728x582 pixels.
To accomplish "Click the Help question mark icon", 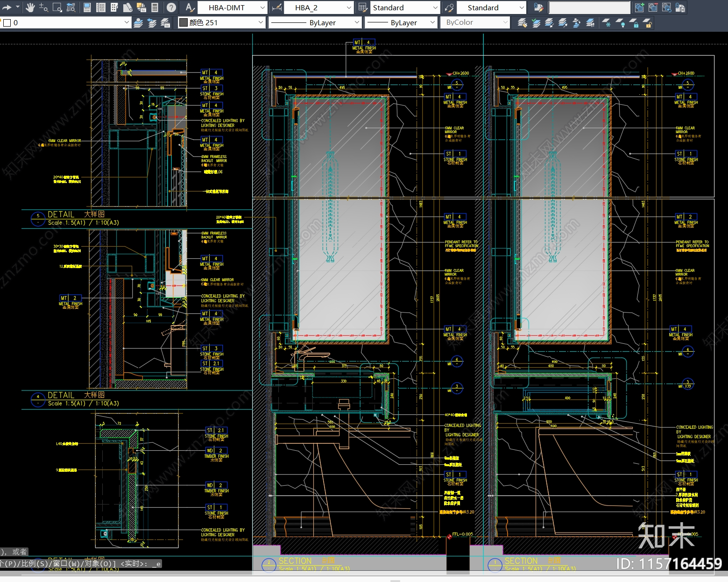I will (171, 7).
